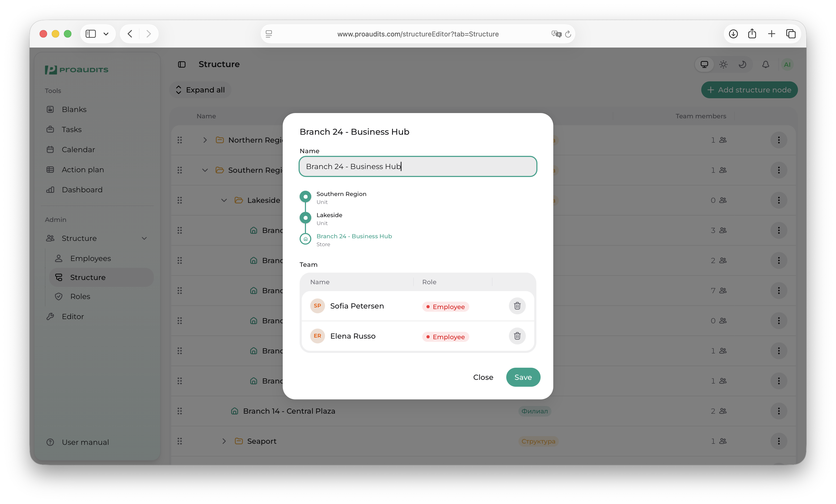Click the Lakeside folder icon
Image resolution: width=836 pixels, height=504 pixels.
point(239,200)
